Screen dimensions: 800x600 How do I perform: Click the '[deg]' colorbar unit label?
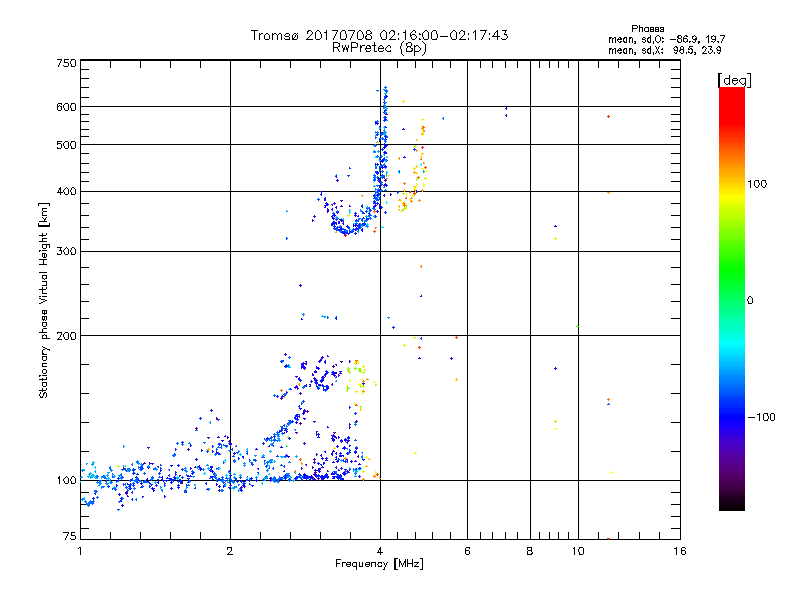coord(734,80)
